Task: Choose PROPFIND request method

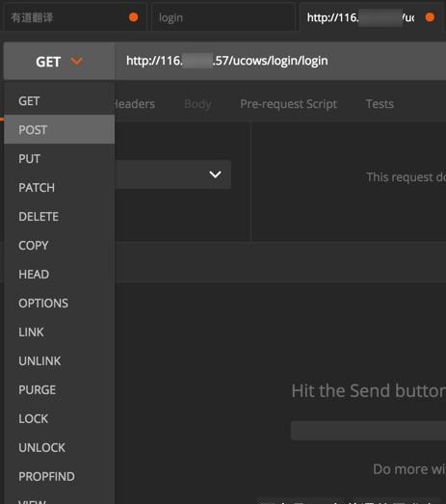Action: coord(59,476)
